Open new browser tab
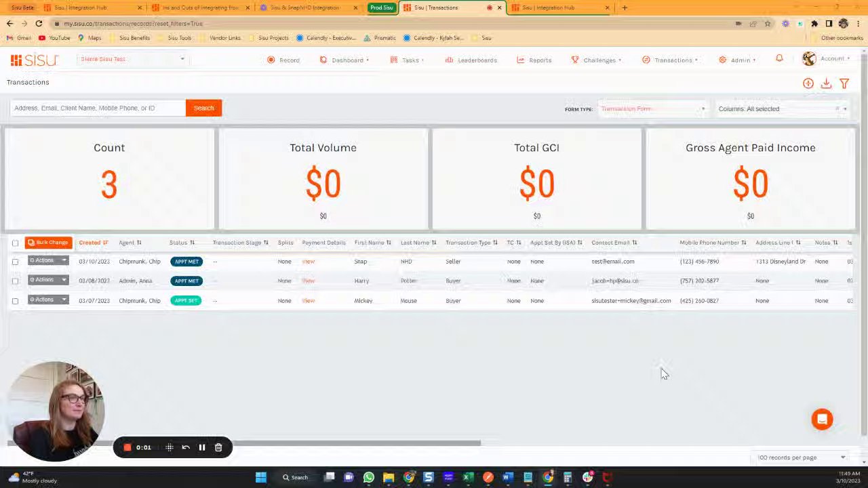868x488 pixels. (625, 7)
